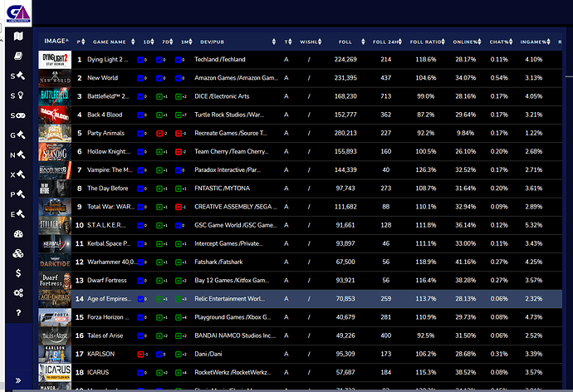This screenshot has width=573, height=392.
Task: Open Back 4 Blood game name
Action: [x=105, y=115]
